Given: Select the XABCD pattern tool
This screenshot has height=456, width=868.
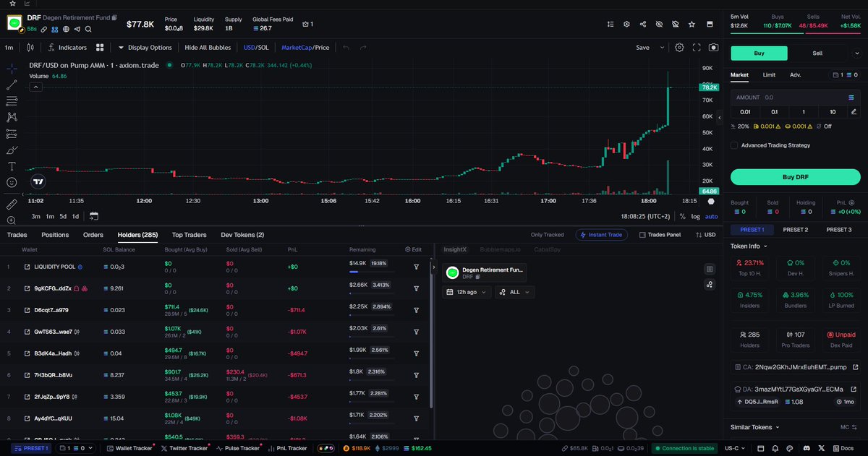Looking at the screenshot, I should 12,117.
